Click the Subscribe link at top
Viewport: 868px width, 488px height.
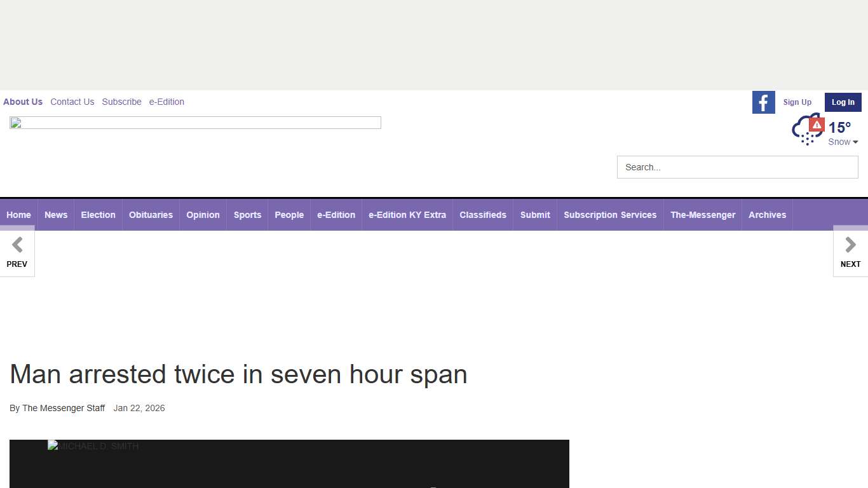point(121,102)
